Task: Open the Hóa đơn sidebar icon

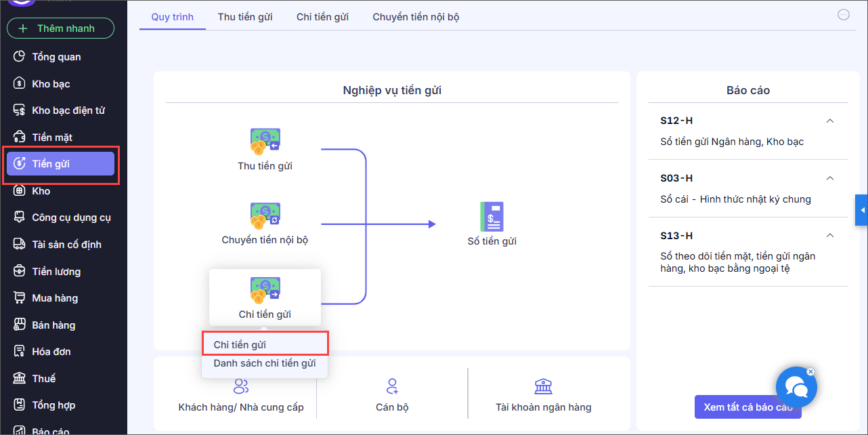Action: point(20,352)
